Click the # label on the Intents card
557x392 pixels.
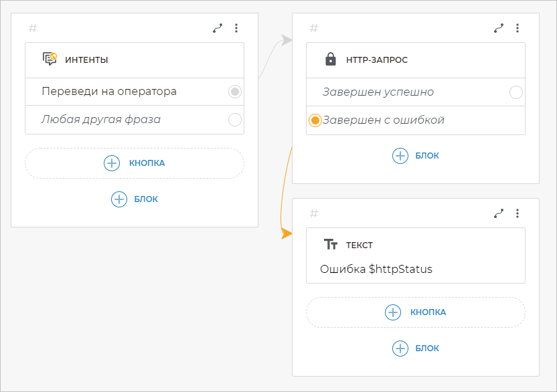(33, 28)
